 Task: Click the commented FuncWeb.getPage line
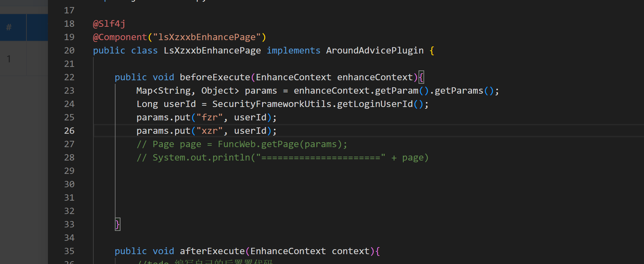(x=242, y=144)
